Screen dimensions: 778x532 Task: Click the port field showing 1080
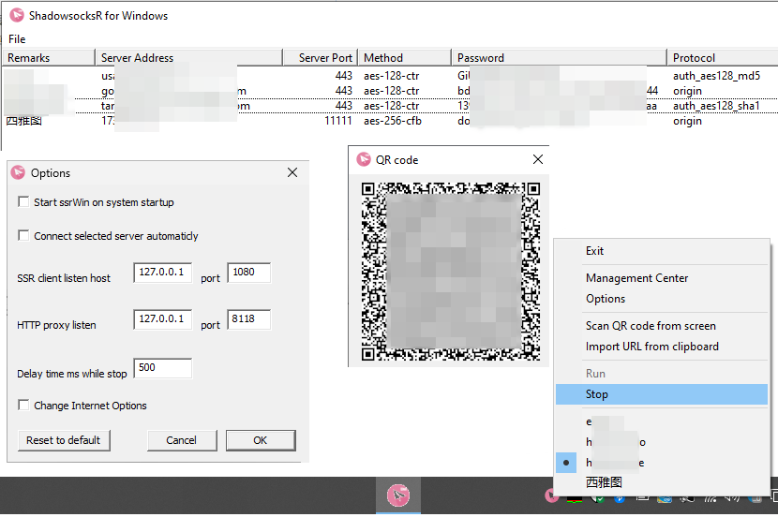tap(249, 273)
